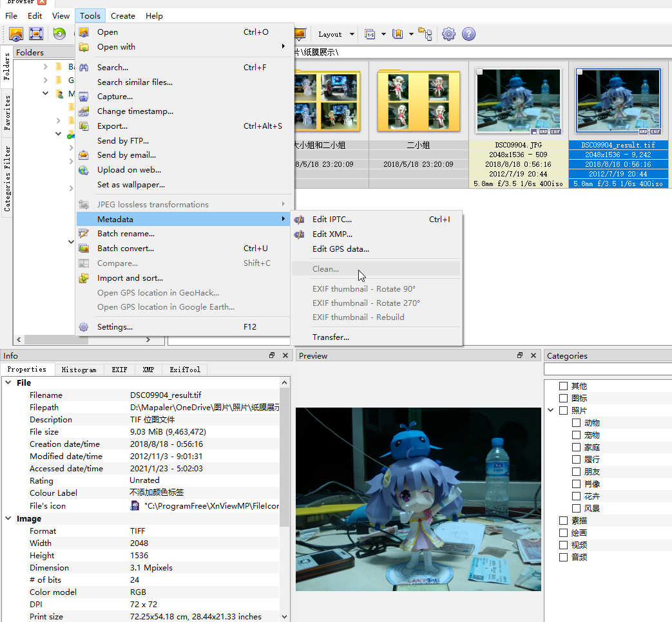The width and height of the screenshot is (672, 622).
Task: Click the folder tree toolbar icon
Action: click(x=425, y=34)
